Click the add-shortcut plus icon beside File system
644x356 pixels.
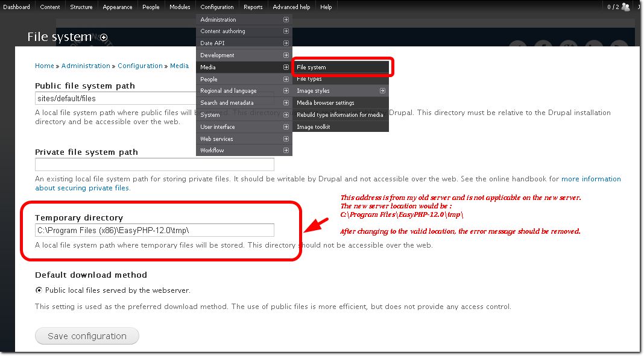coord(104,37)
